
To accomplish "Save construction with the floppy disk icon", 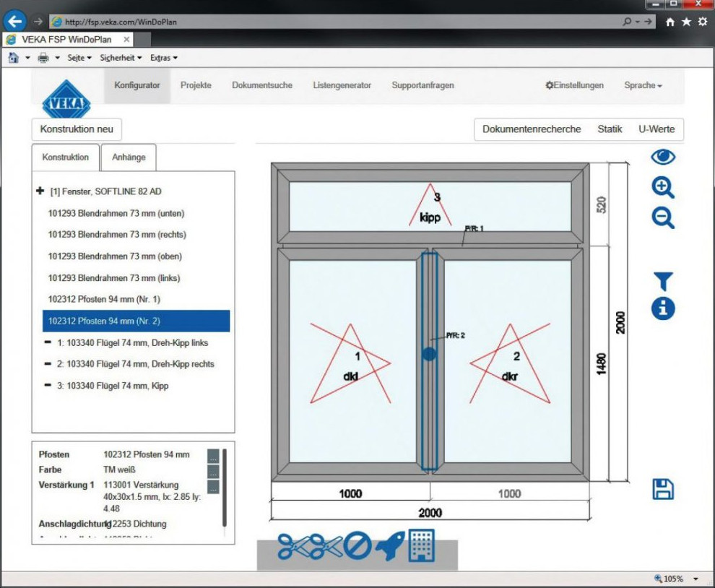I will [x=662, y=489].
